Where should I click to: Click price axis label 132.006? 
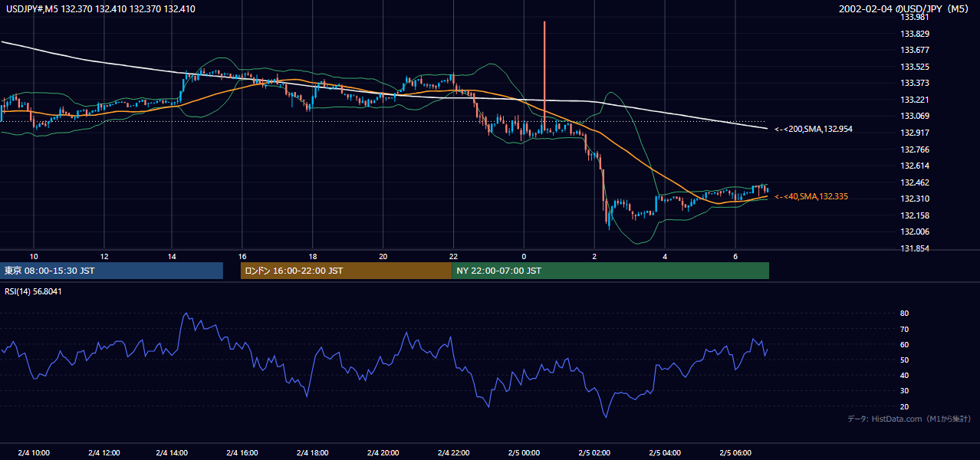click(914, 232)
